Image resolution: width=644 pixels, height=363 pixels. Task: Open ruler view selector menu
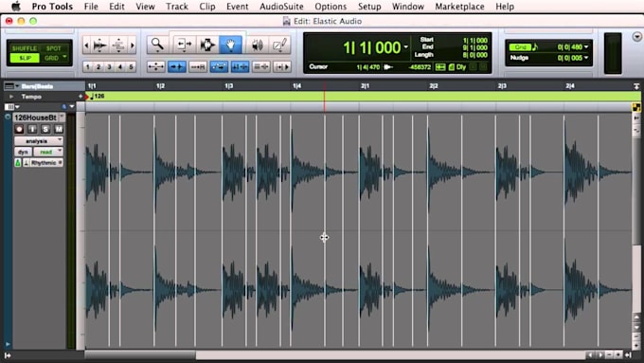click(x=11, y=86)
